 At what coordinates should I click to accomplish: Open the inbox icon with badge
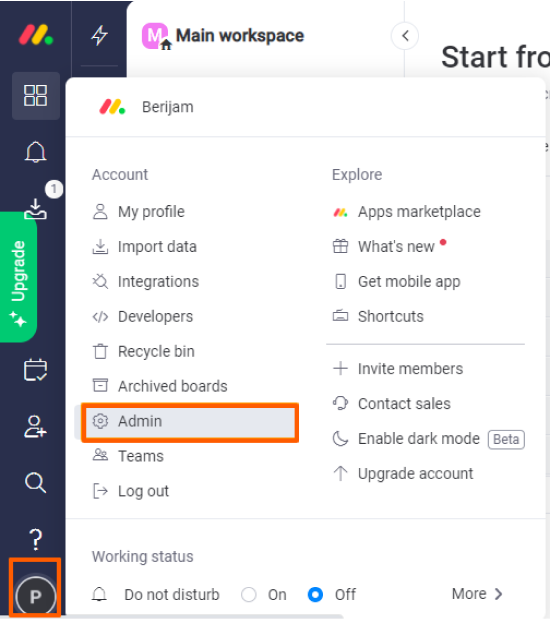point(36,208)
